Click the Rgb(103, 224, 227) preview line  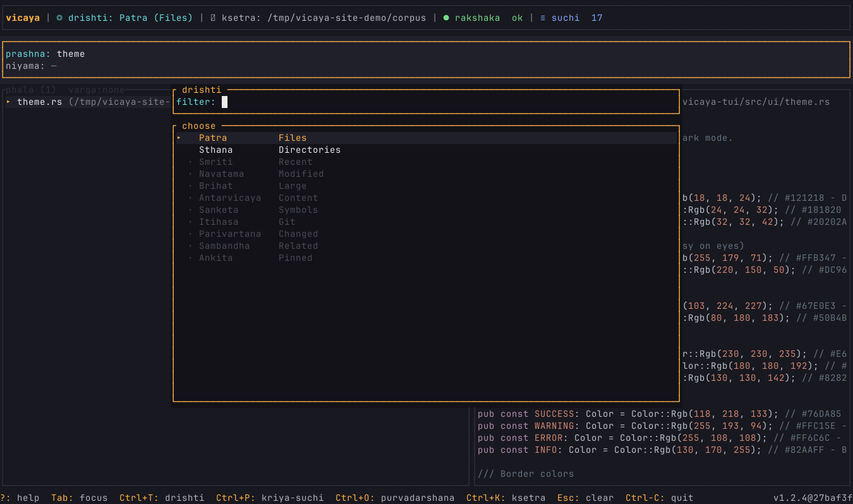pyautogui.click(x=765, y=306)
